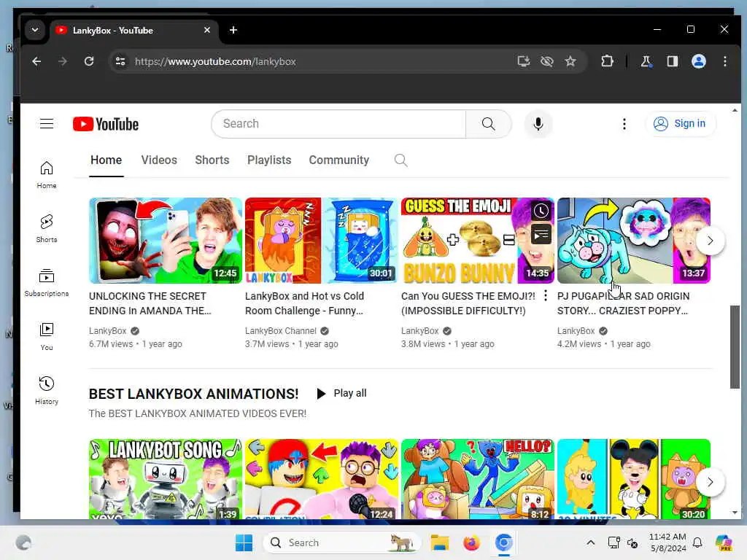Show next videos in top video row
Viewport: 747px width, 560px height.
710,241
